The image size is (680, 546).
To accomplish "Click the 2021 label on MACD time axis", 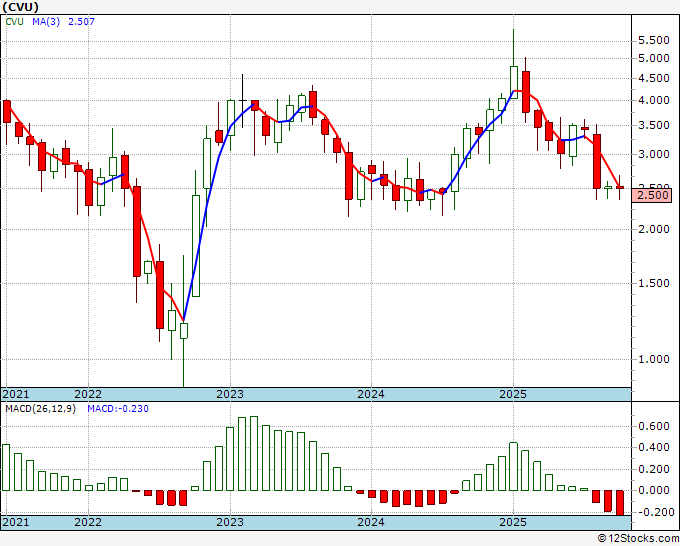I will pos(16,522).
